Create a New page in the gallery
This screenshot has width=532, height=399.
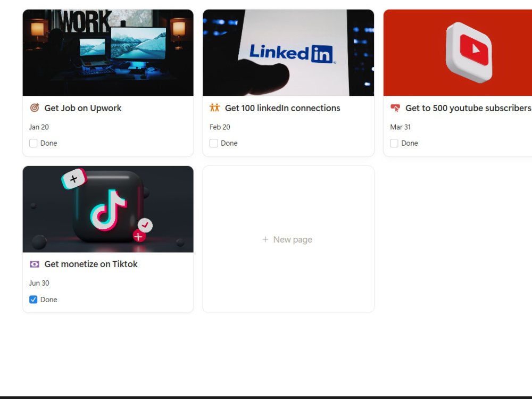[x=287, y=239]
